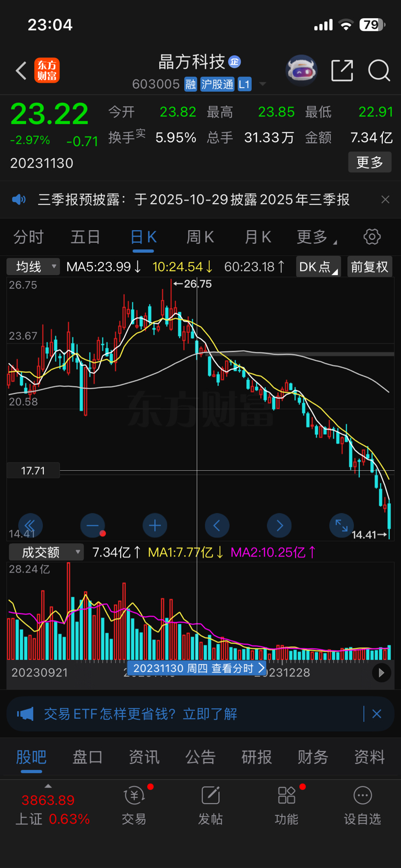Viewport: 401px width, 868px height.
Task: Close the ETF promotion banner
Action: (x=376, y=714)
